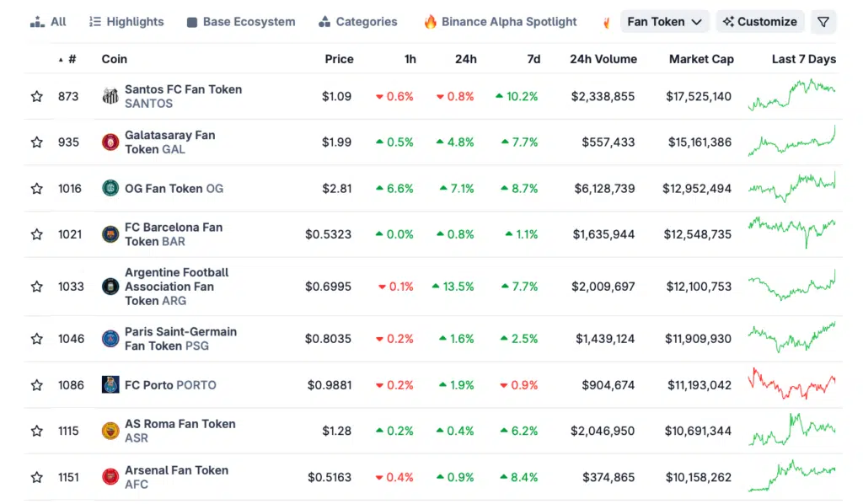863x504 pixels.
Task: Open the Fan Token category dropdown
Action: click(x=664, y=22)
